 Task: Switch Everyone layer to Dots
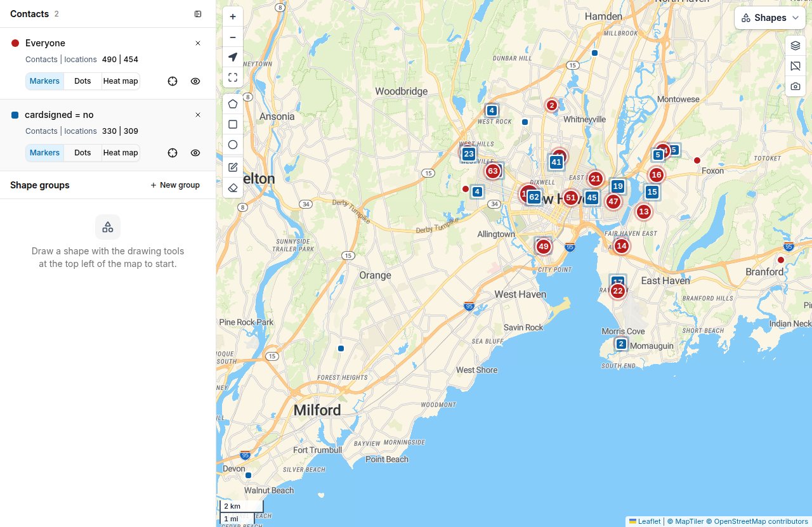point(82,81)
